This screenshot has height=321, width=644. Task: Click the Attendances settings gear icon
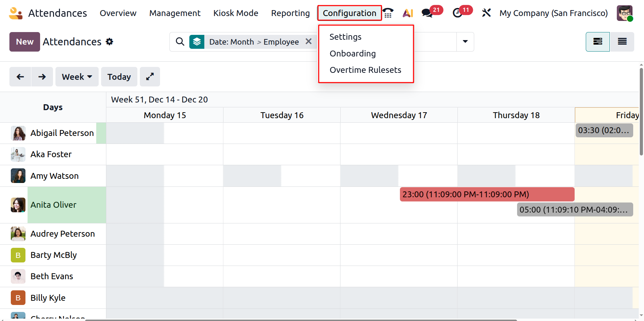point(109,42)
